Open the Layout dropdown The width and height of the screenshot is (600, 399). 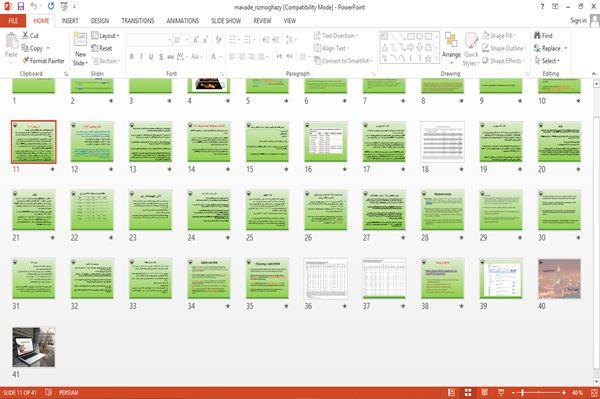(x=105, y=36)
